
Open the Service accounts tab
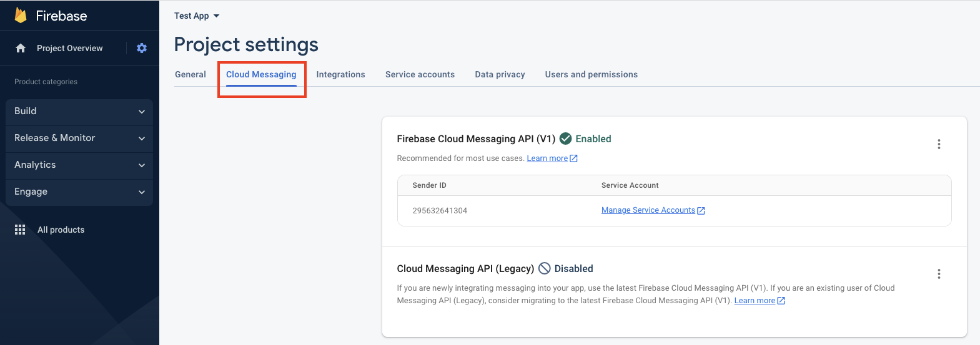[x=420, y=74]
